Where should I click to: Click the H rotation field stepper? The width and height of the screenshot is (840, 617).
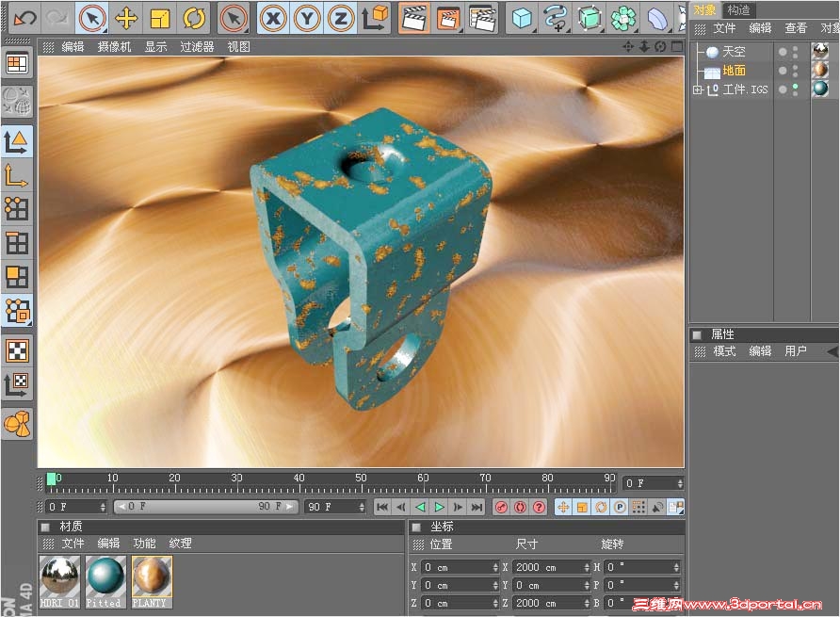point(676,567)
